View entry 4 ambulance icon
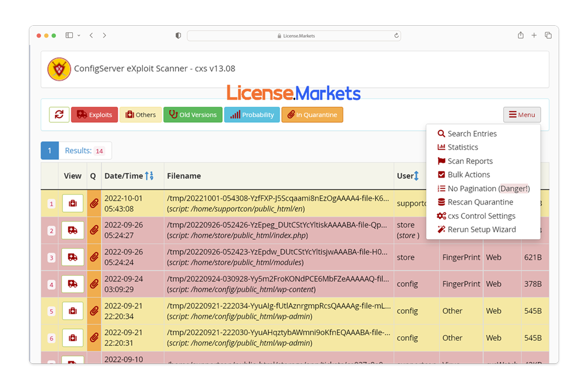588x392 pixels. 73,284
